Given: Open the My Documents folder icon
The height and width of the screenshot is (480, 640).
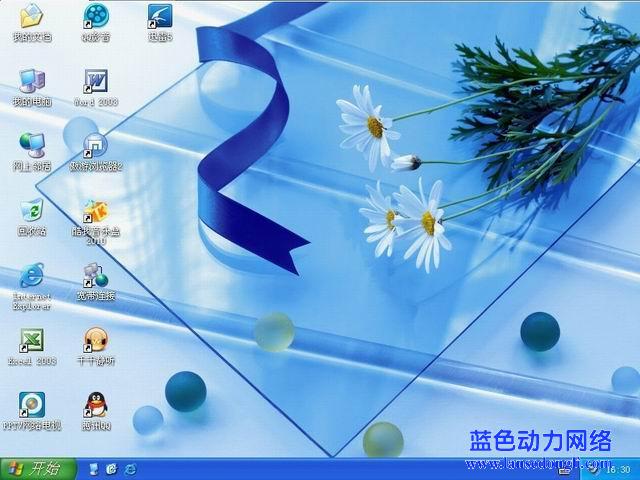Looking at the screenshot, I should pos(32,16).
